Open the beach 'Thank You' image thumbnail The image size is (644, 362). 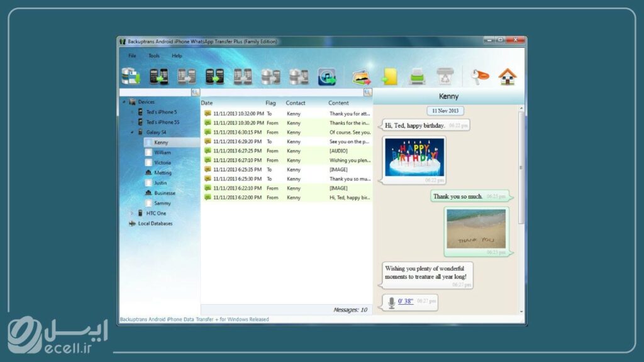(x=476, y=229)
